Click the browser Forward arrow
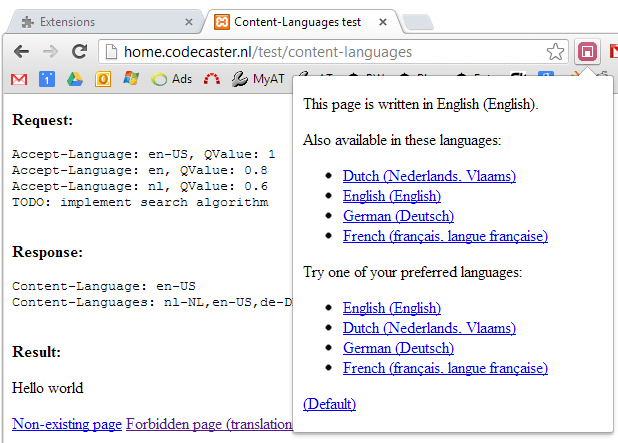The image size is (618, 443). (50, 52)
